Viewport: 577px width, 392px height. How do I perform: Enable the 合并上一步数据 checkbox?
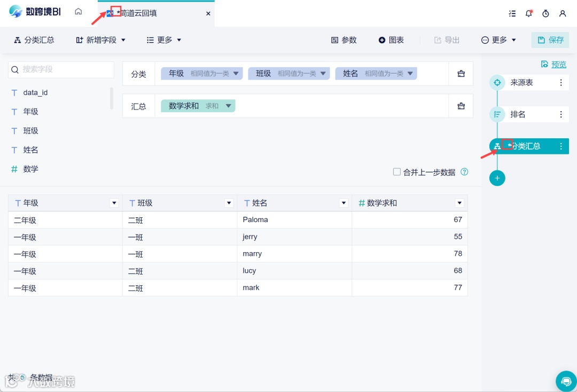(396, 171)
